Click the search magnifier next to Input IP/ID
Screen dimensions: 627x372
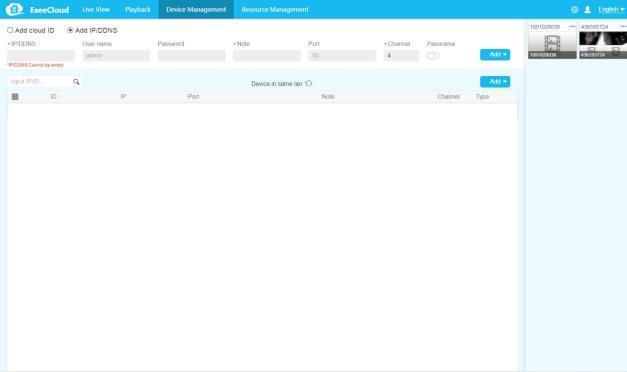tap(76, 82)
